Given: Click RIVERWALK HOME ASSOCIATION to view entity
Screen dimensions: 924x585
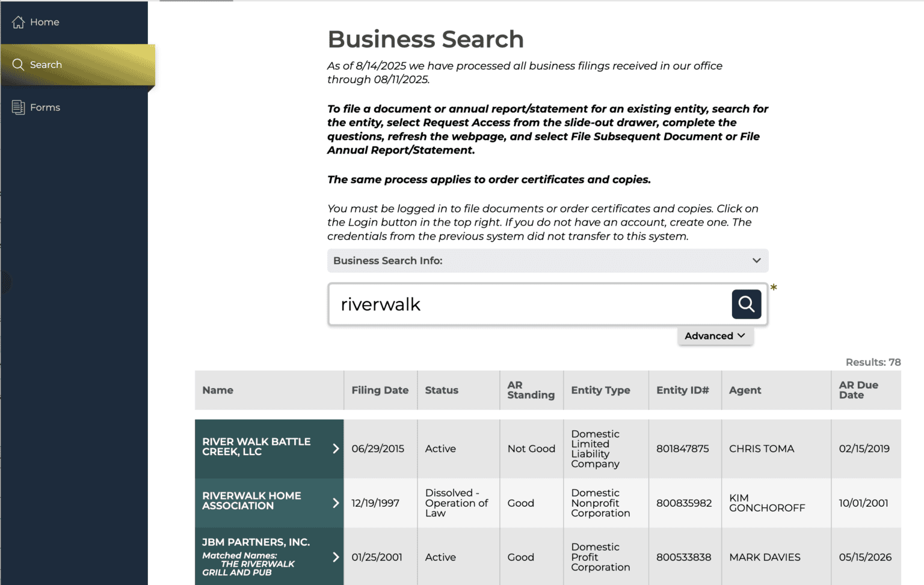Looking at the screenshot, I should tap(251, 501).
